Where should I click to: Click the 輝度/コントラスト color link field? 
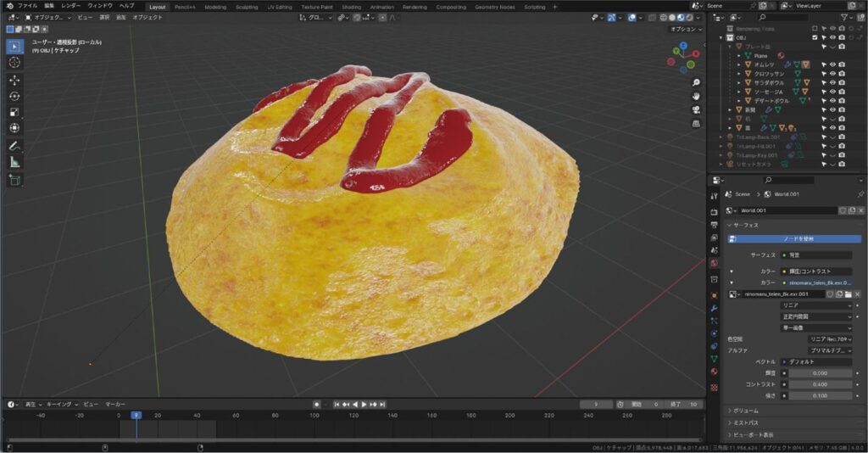[x=816, y=271]
